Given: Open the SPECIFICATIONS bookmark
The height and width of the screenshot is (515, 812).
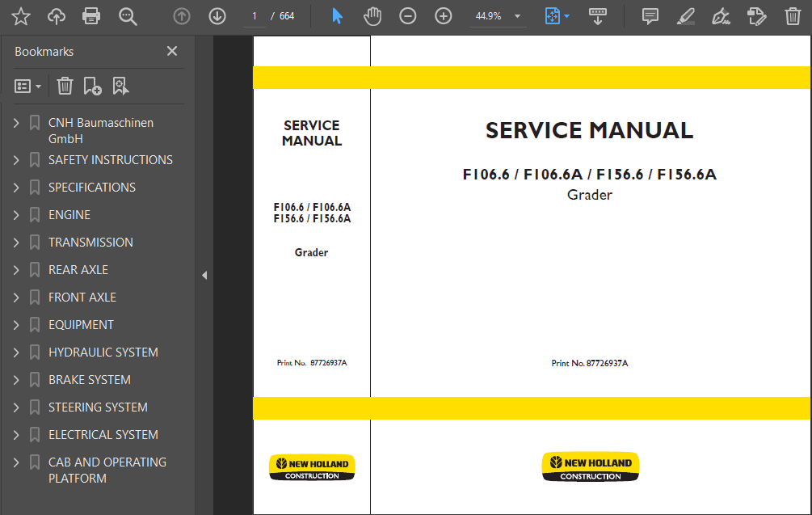Looking at the screenshot, I should click(x=91, y=188).
